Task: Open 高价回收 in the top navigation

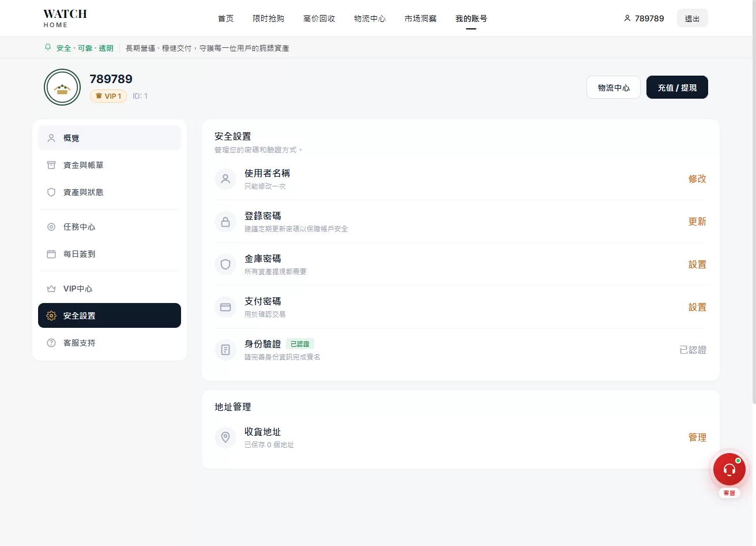Action: tap(319, 18)
